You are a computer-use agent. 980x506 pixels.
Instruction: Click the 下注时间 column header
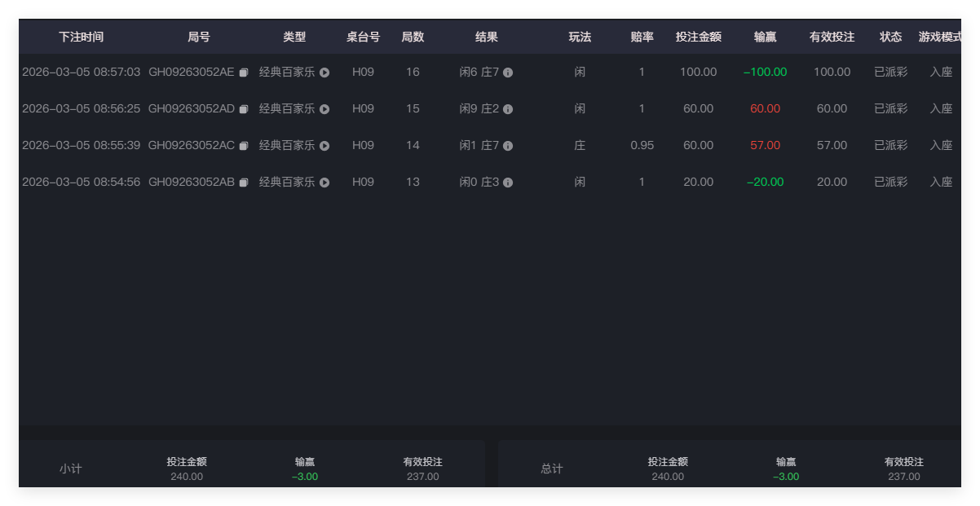coord(79,37)
